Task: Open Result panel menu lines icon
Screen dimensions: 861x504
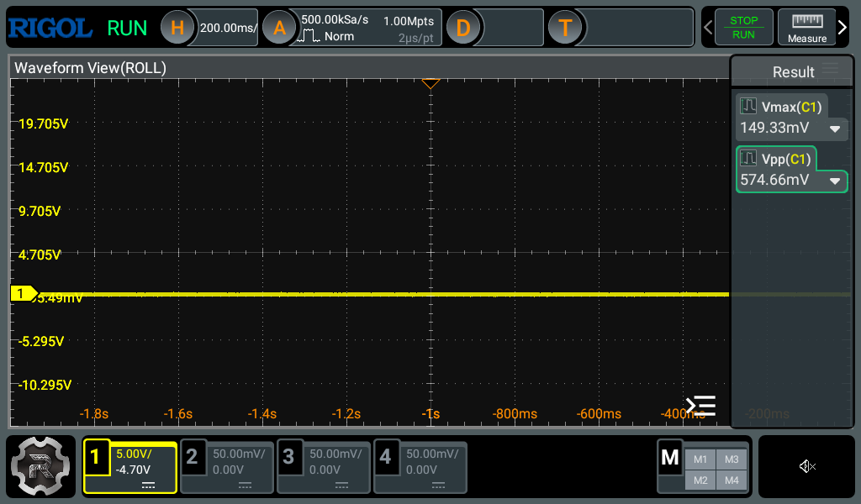Action: (x=830, y=69)
